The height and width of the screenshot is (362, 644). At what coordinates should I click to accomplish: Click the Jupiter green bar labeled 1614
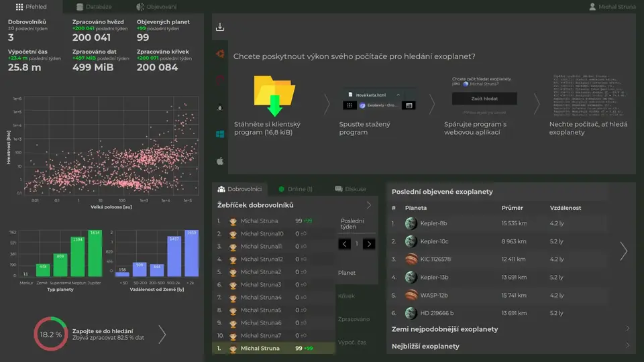tap(95, 253)
